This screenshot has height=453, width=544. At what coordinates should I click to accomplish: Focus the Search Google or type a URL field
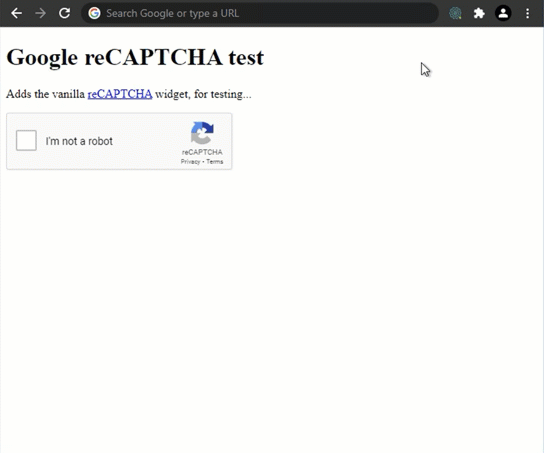click(260, 13)
